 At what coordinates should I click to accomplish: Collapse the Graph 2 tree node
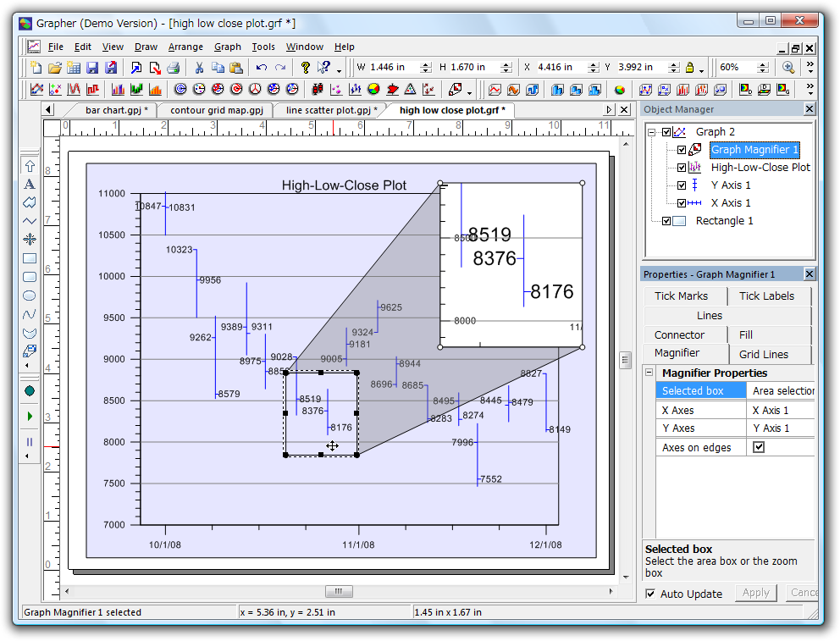click(x=652, y=132)
